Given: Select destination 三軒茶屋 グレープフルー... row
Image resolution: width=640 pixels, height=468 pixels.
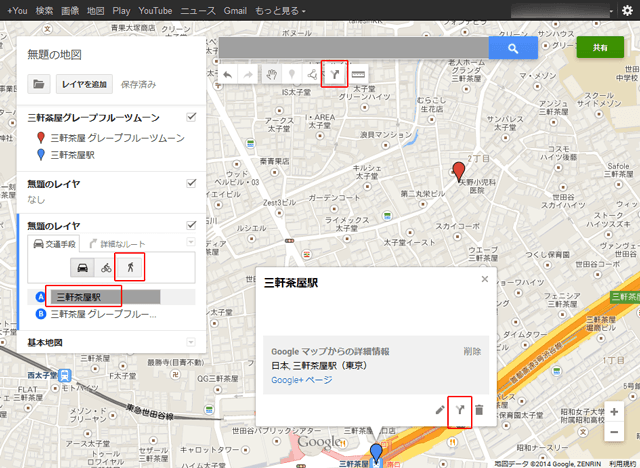Looking at the screenshot, I should pyautogui.click(x=103, y=314).
